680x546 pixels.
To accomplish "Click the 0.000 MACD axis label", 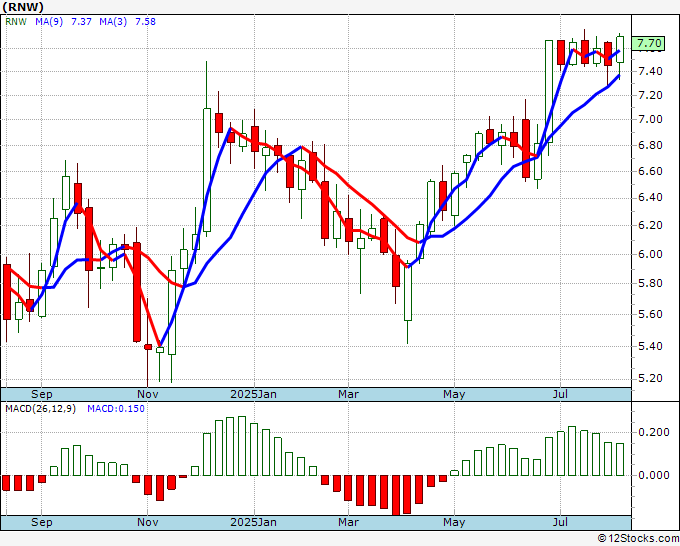I will point(654,475).
